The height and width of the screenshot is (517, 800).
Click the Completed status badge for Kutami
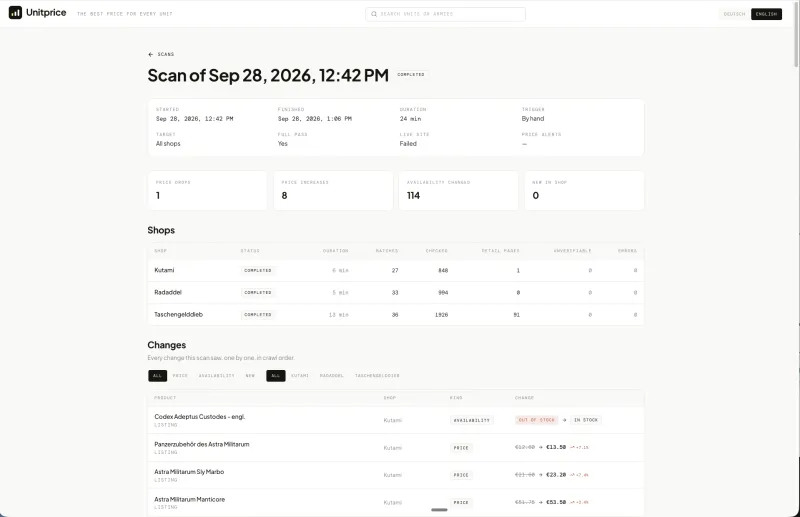tap(258, 270)
